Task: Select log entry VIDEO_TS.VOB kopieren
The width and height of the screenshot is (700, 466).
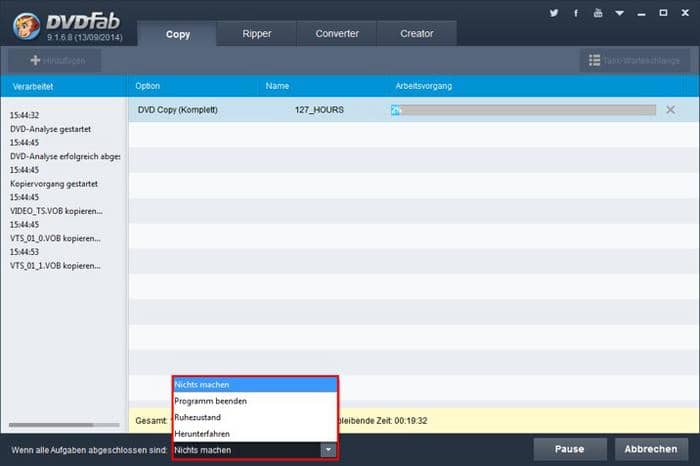Action: 56,211
